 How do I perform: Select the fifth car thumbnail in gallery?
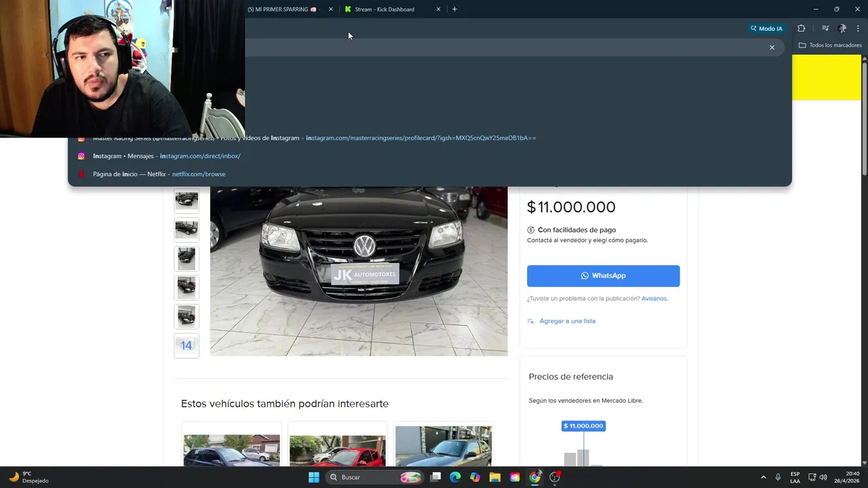pyautogui.click(x=186, y=317)
